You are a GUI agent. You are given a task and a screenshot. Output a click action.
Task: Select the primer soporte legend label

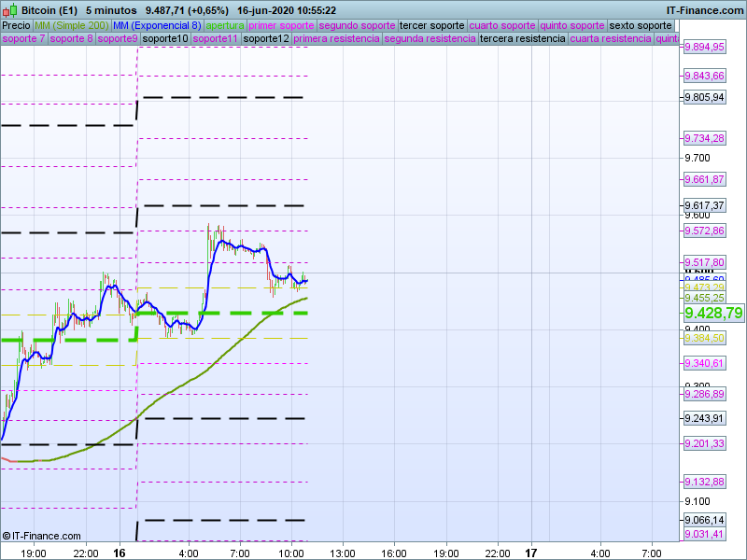282,25
